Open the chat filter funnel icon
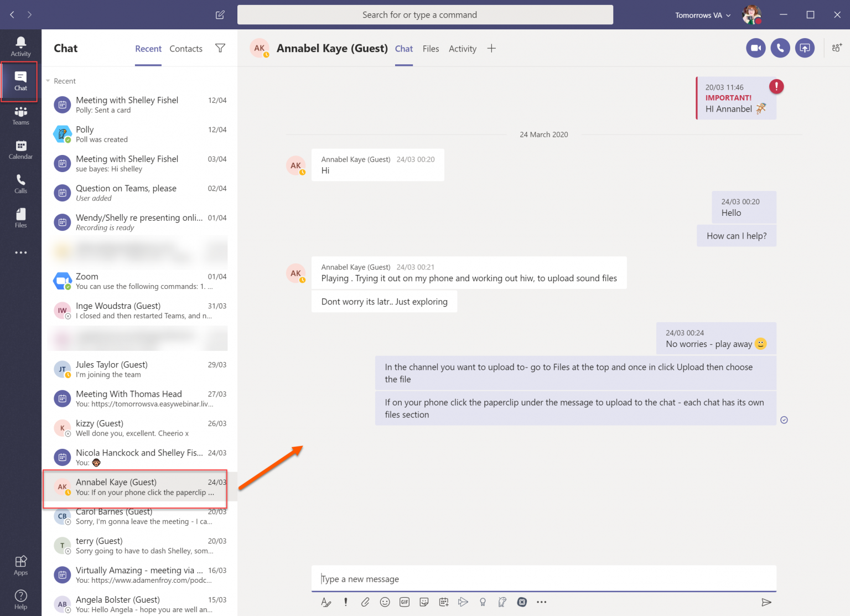 click(220, 48)
